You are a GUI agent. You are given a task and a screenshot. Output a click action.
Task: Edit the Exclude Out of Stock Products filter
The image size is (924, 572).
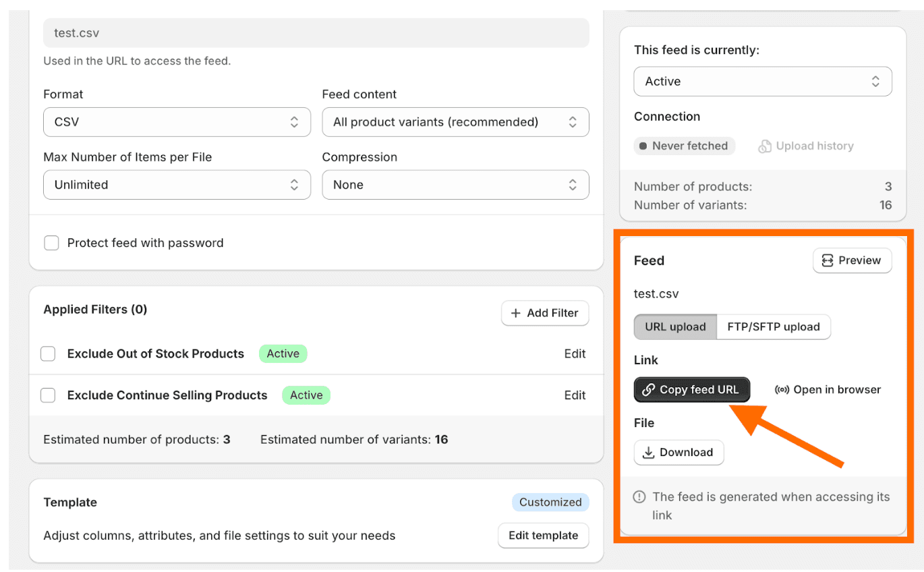(575, 353)
